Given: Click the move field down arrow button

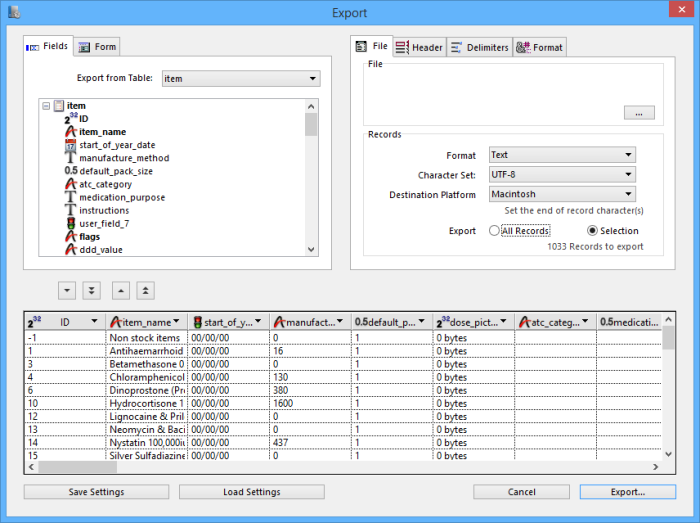Looking at the screenshot, I should [67, 290].
